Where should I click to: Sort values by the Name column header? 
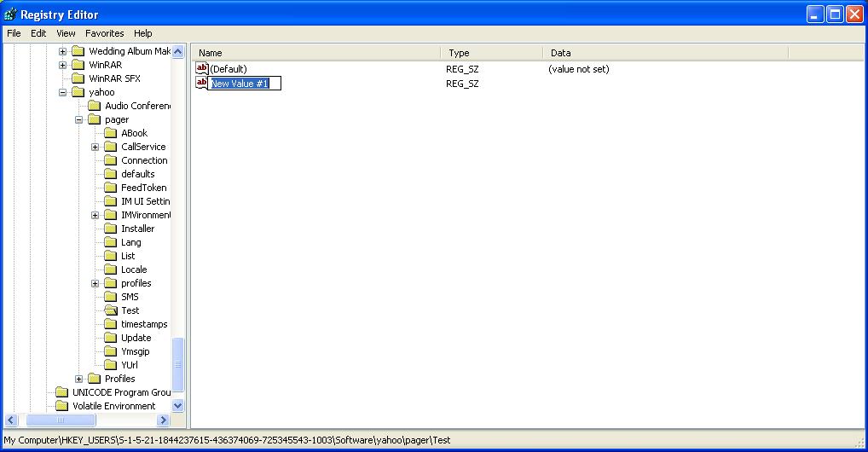coord(316,53)
